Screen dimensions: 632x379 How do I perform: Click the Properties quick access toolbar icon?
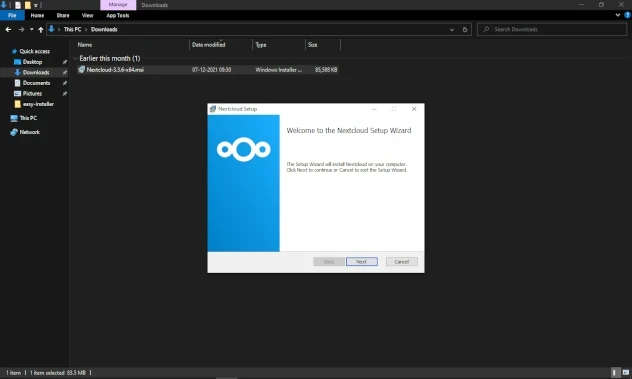[x=18, y=5]
